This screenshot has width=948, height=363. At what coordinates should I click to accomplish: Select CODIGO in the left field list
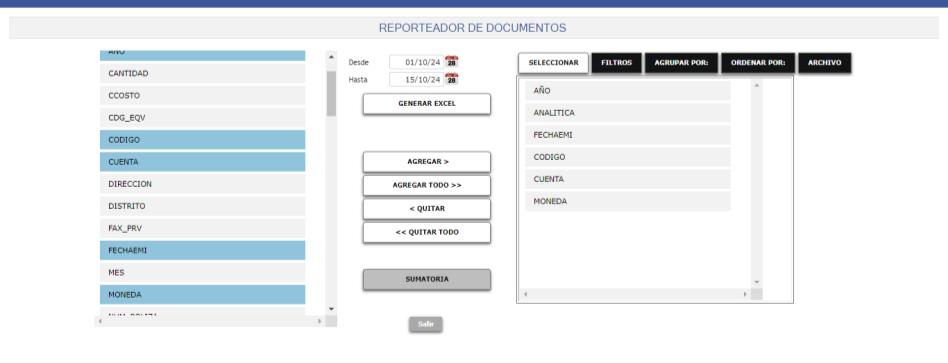click(203, 140)
